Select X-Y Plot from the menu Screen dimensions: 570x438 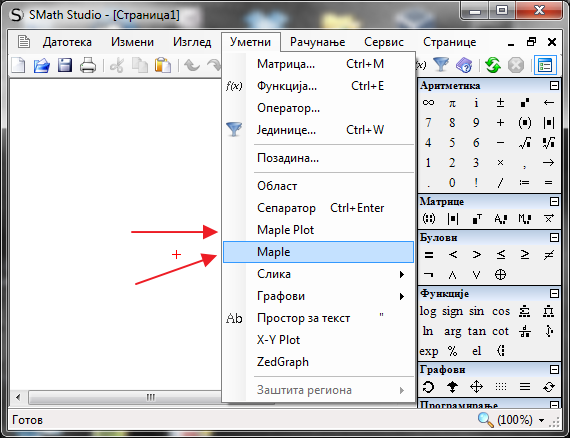(318, 340)
